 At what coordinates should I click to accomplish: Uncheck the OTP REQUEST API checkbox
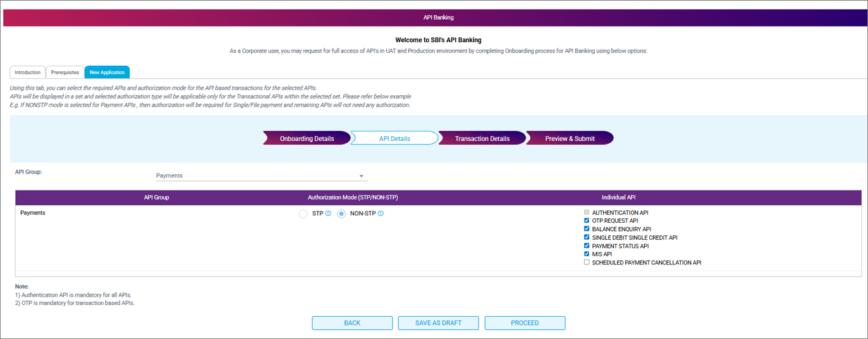point(587,221)
